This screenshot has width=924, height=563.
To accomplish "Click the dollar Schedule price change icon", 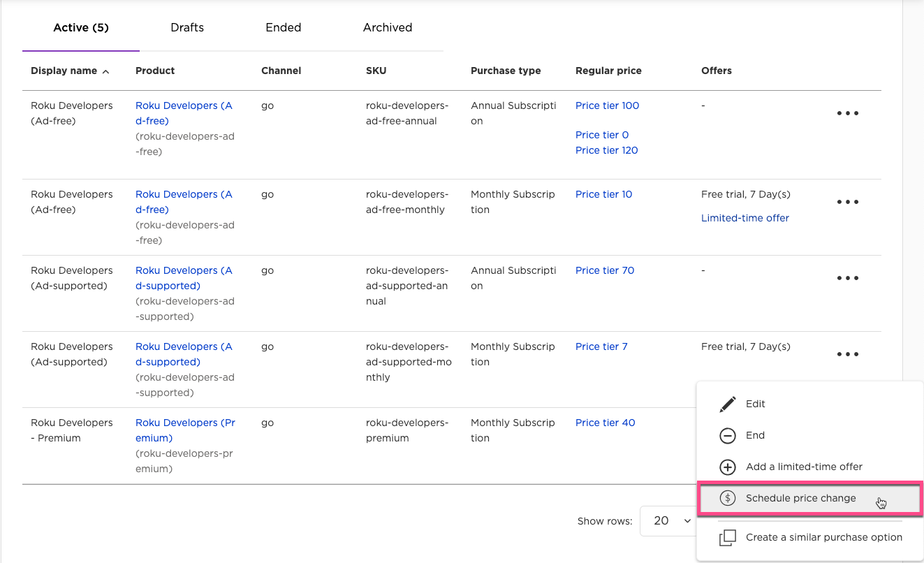I will [x=727, y=498].
